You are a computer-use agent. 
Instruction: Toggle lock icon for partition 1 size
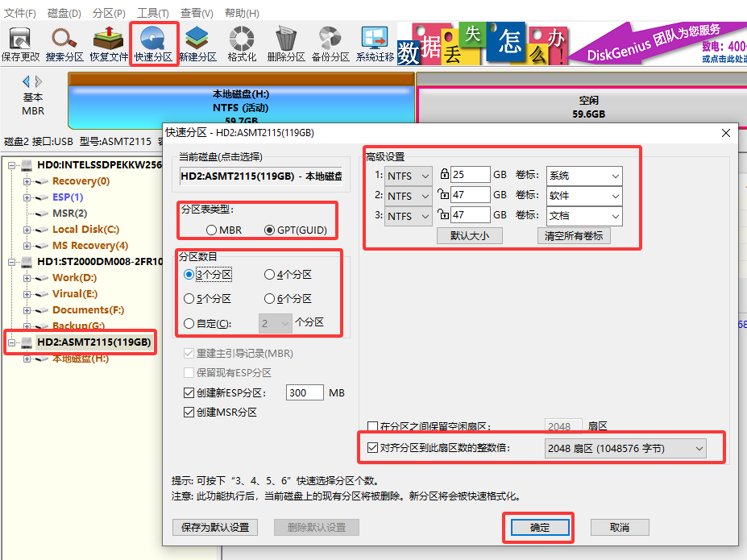[444, 174]
